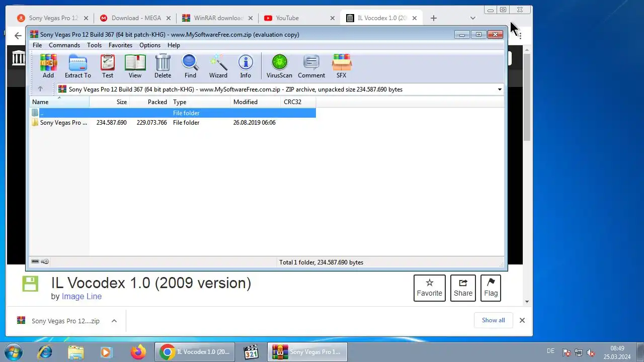Go up one folder level arrow

(x=40, y=89)
